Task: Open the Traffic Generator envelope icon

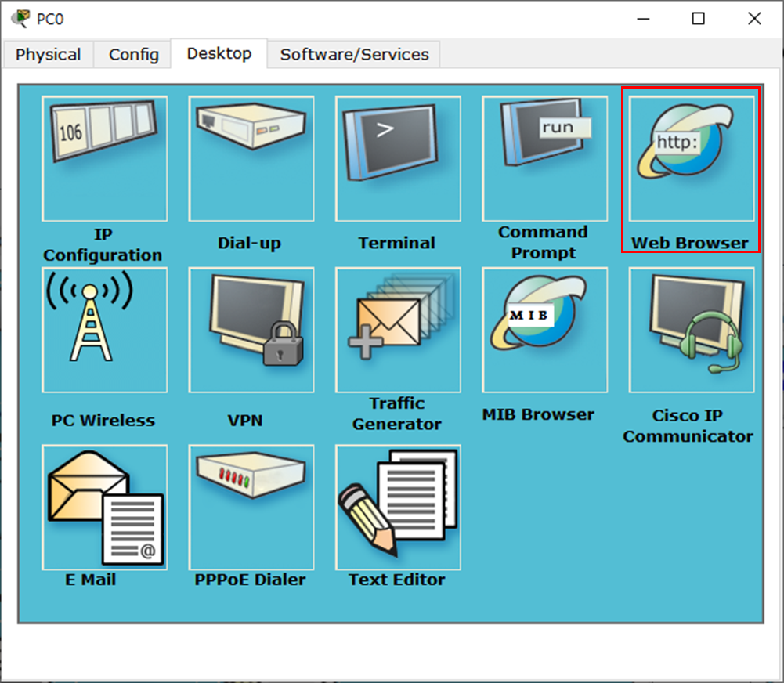Action: 398,330
